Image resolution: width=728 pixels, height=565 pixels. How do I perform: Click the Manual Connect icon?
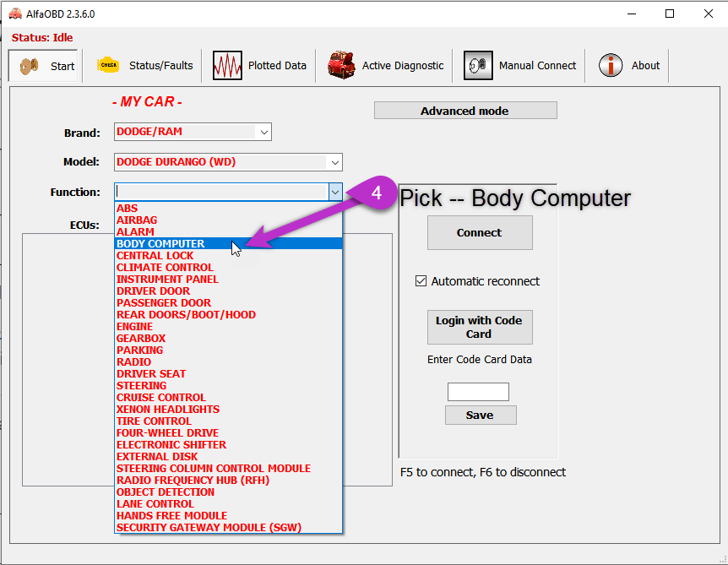click(478, 66)
